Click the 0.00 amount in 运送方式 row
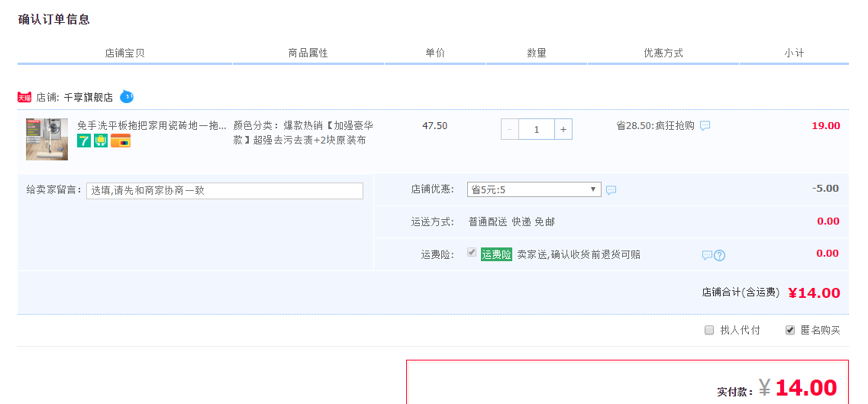Screen dimensions: 868x404 coord(828,221)
